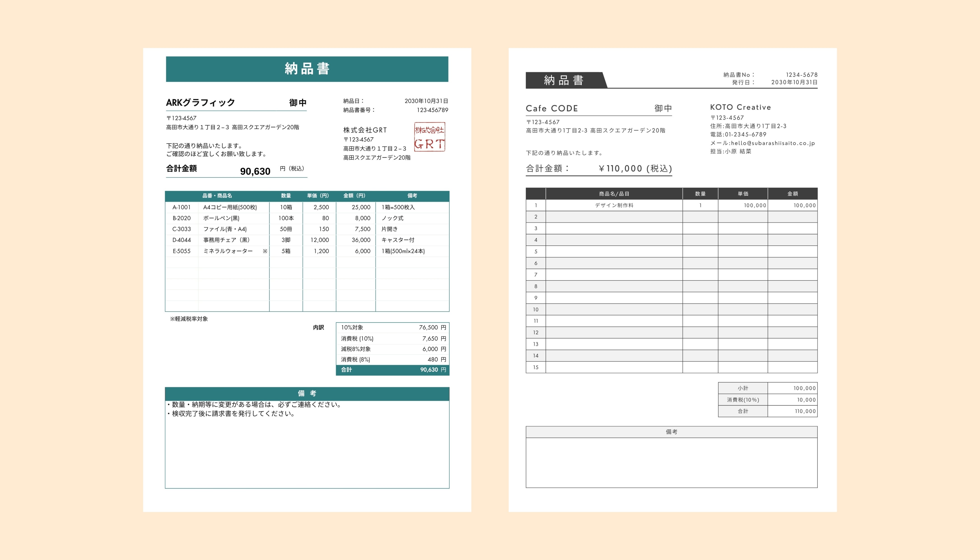The width and height of the screenshot is (980, 560).
Task: Click the total amount 90,630 heading
Action: click(255, 171)
